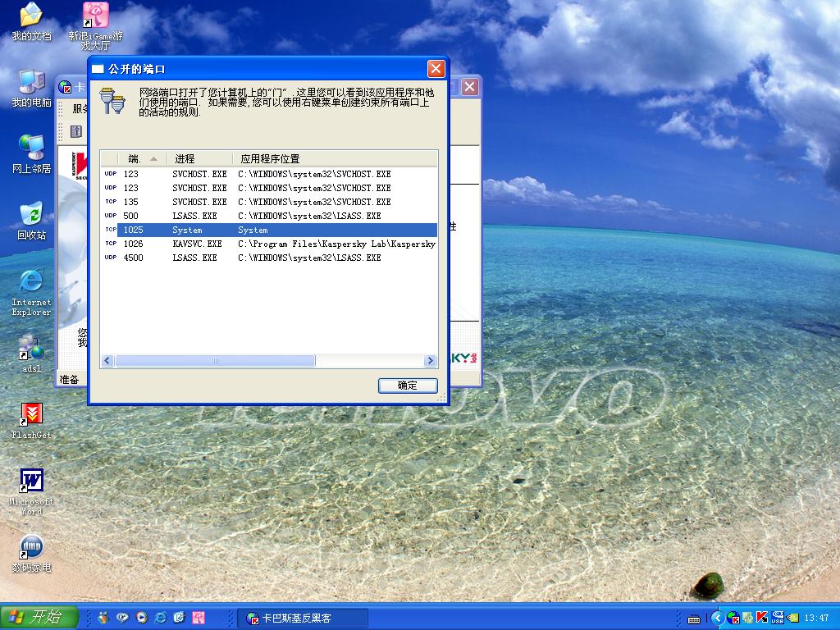Select the adsl connection shortcut
The width and height of the screenshot is (840, 630).
(31, 354)
